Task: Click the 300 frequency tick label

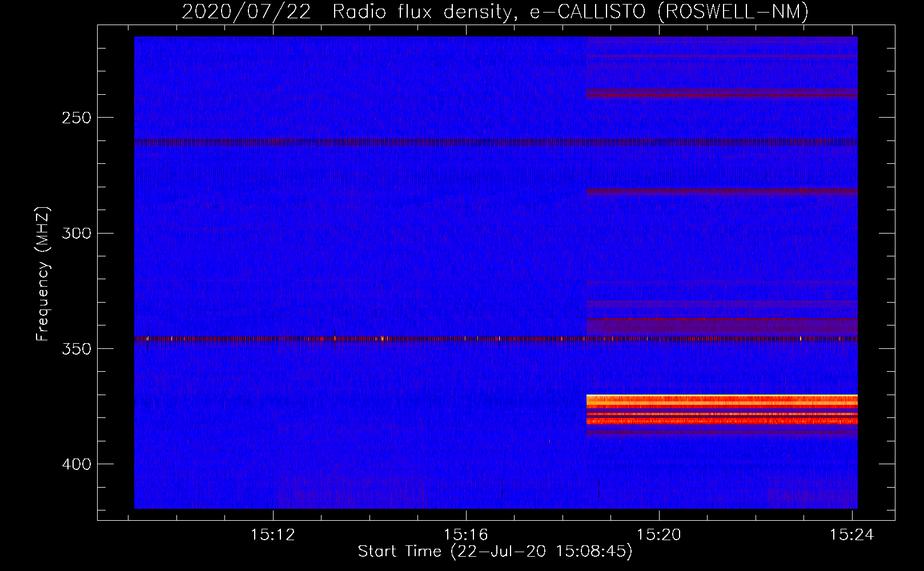Action: 77,233
